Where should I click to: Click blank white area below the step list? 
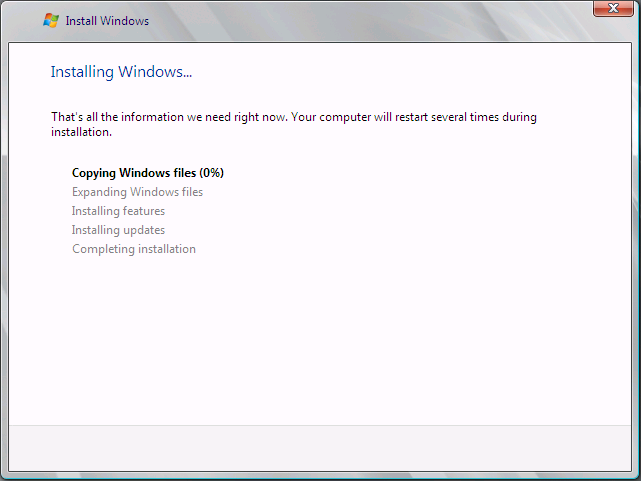320,340
